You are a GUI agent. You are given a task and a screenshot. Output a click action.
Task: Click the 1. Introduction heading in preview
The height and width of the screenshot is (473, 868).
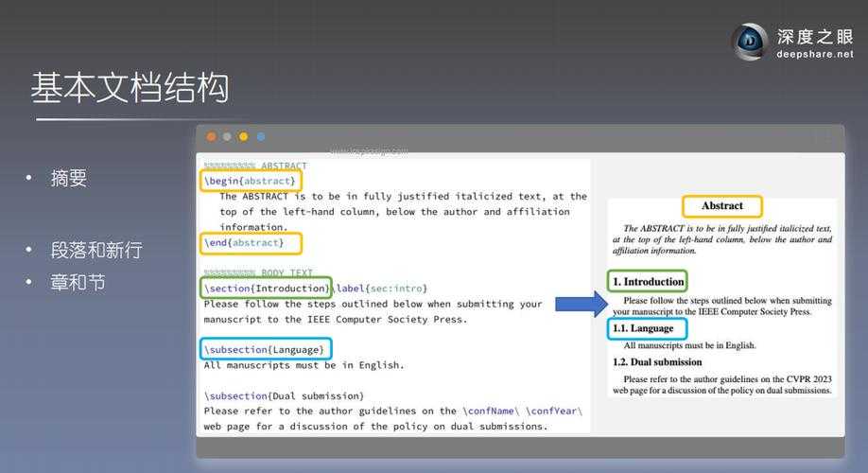pyautogui.click(x=648, y=282)
